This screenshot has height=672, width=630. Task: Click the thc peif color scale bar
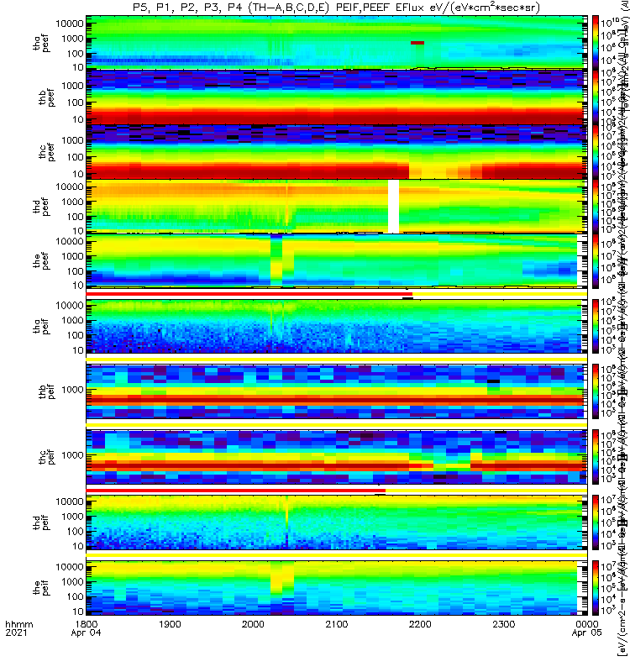[596, 457]
